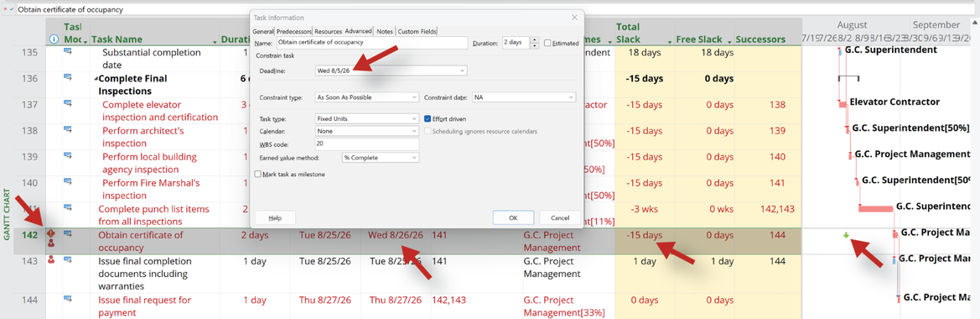Open the Custom Fields tab

[x=417, y=31]
